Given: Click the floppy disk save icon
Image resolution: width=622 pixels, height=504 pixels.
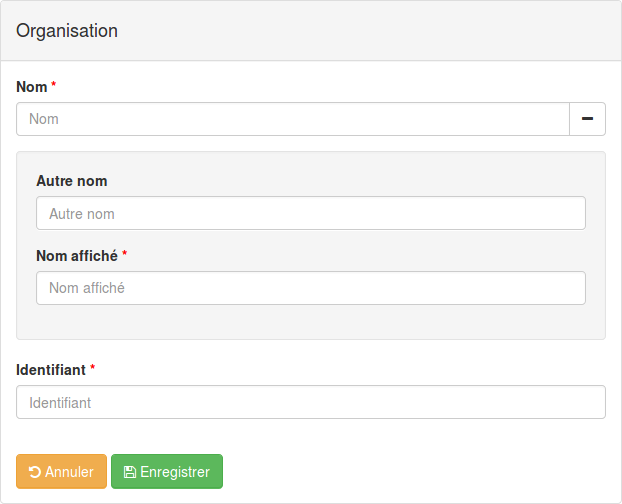Looking at the screenshot, I should point(130,472).
